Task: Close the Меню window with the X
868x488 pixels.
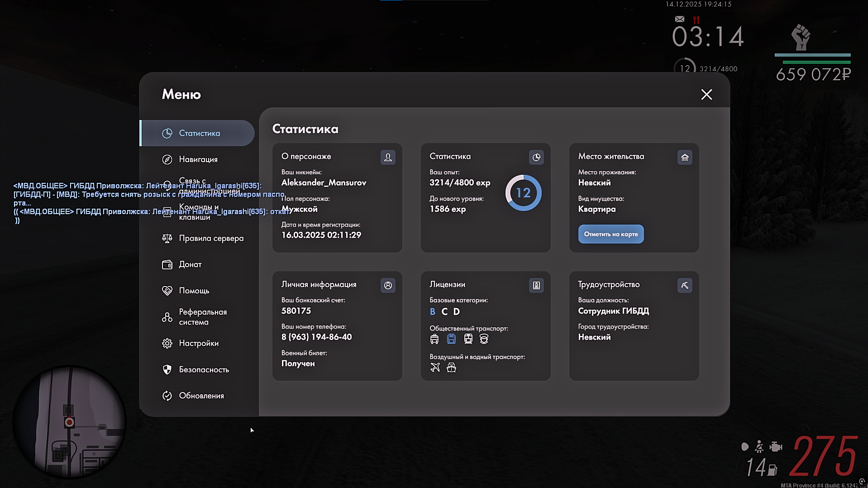Action: [x=706, y=94]
